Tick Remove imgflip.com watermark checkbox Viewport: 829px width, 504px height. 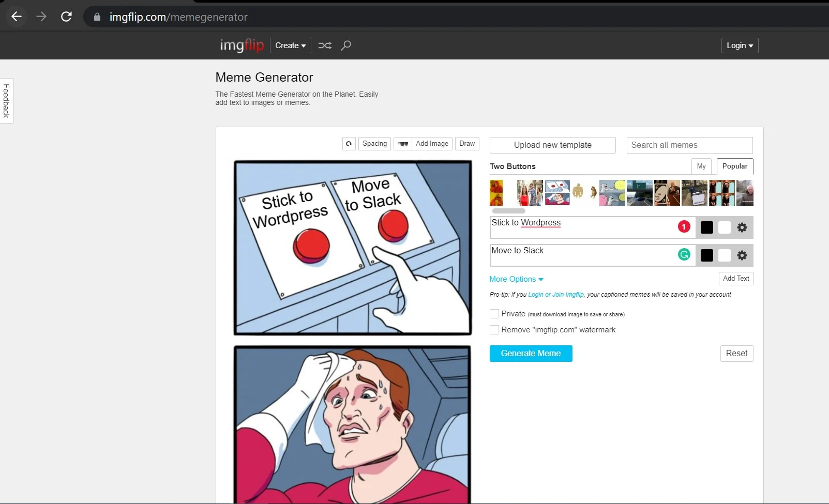click(494, 330)
